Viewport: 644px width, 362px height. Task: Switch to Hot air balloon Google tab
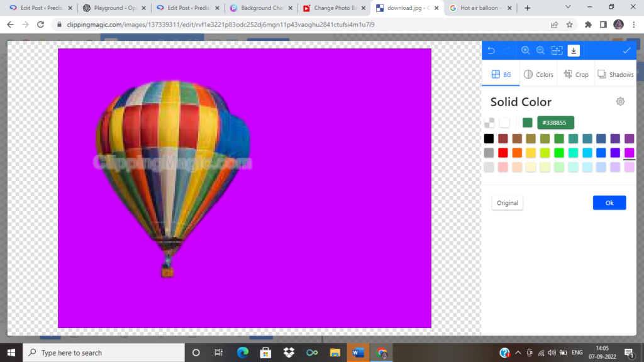pyautogui.click(x=480, y=8)
